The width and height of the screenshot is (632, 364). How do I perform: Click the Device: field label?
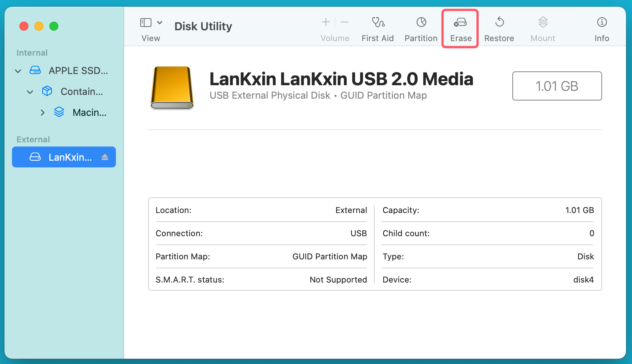(x=397, y=280)
